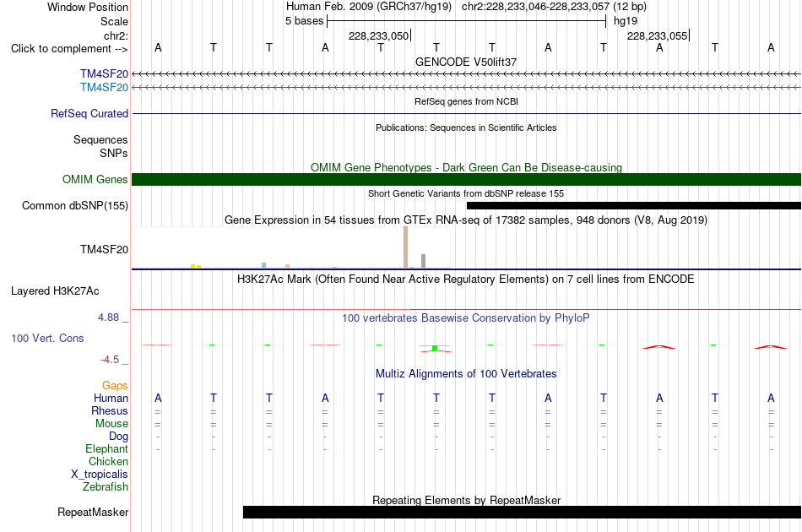Image resolution: width=802 pixels, height=532 pixels.
Task: Click 'Click to complement -->' to complement bases
Action: [69, 49]
